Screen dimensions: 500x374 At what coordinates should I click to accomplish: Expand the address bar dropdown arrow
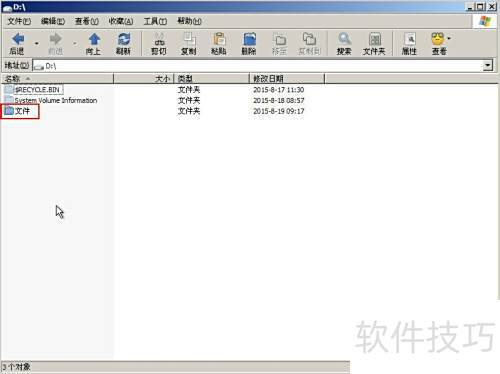[488, 66]
